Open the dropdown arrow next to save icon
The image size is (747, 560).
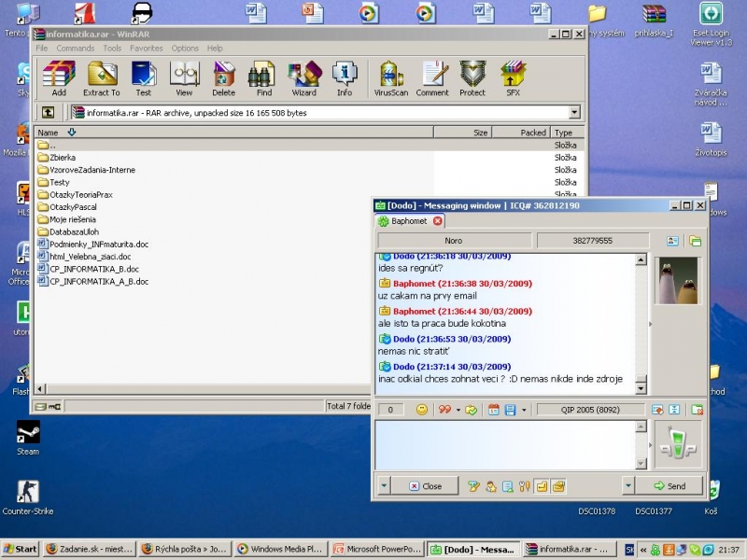pyautogui.click(x=524, y=410)
